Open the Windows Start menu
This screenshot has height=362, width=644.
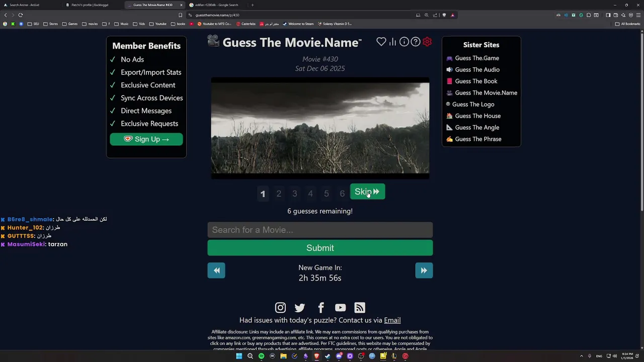click(239, 356)
